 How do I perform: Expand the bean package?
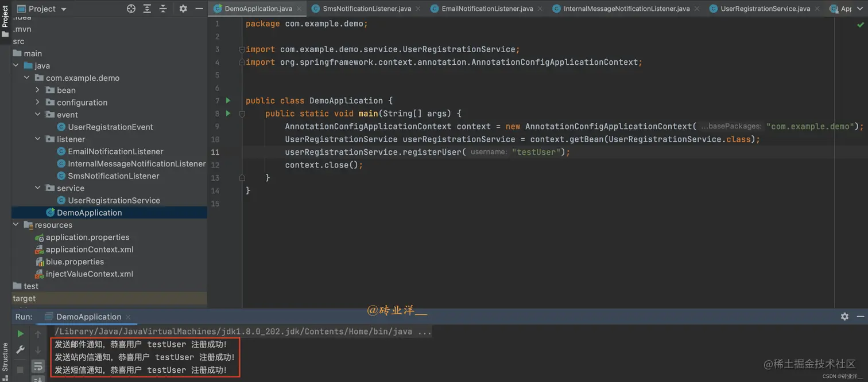[38, 90]
